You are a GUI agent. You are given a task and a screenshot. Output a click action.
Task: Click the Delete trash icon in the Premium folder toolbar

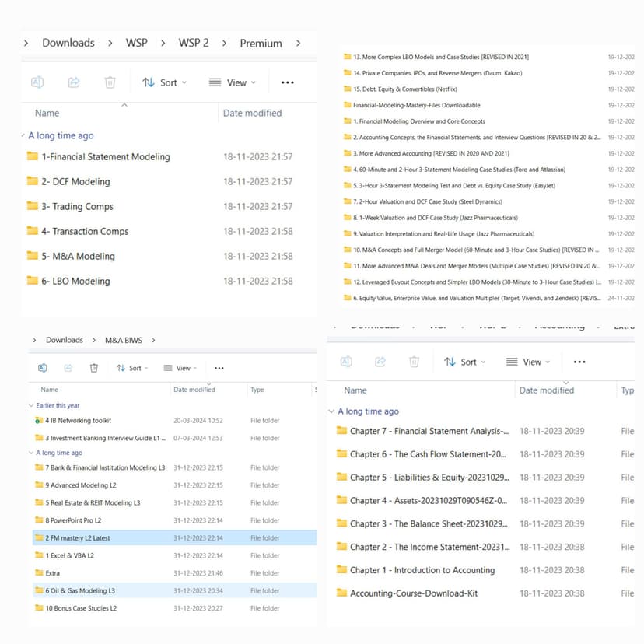click(x=110, y=82)
